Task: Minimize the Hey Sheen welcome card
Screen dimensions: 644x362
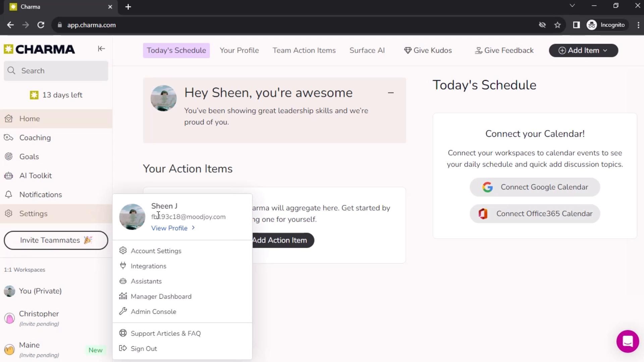Action: 390,93
